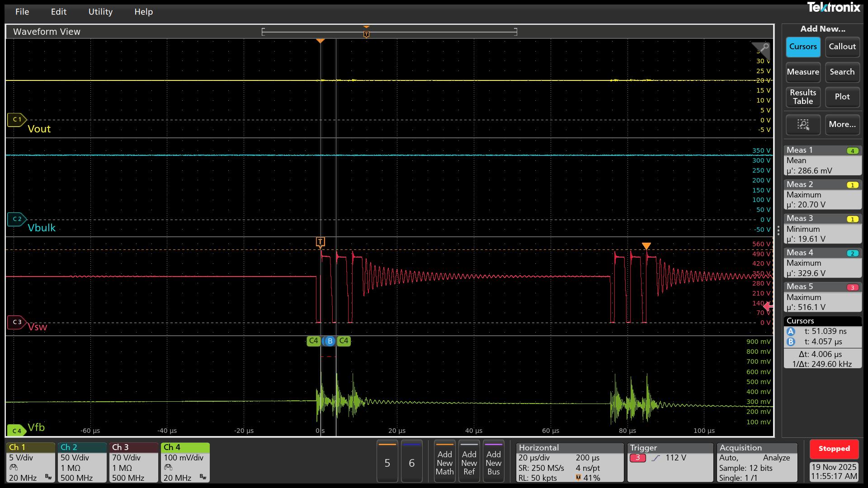Add a new Bus
Viewport: 868px width, 488px height.
tap(493, 461)
